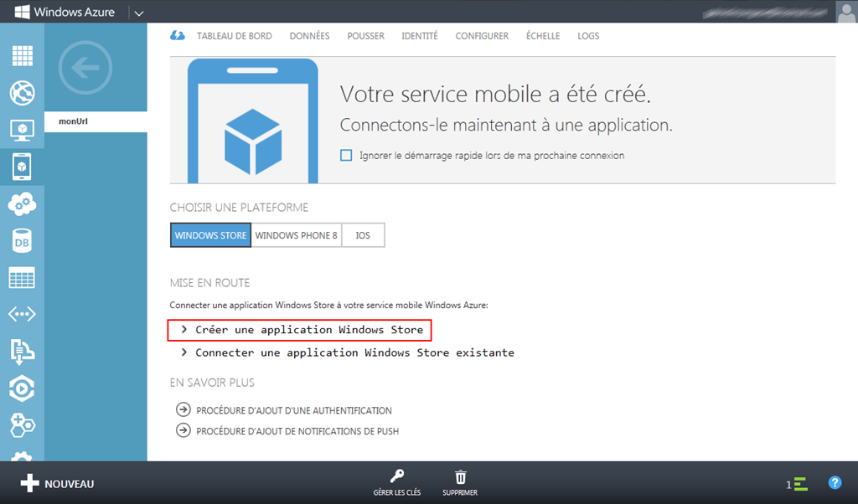Open the help question mark icon

(835, 483)
